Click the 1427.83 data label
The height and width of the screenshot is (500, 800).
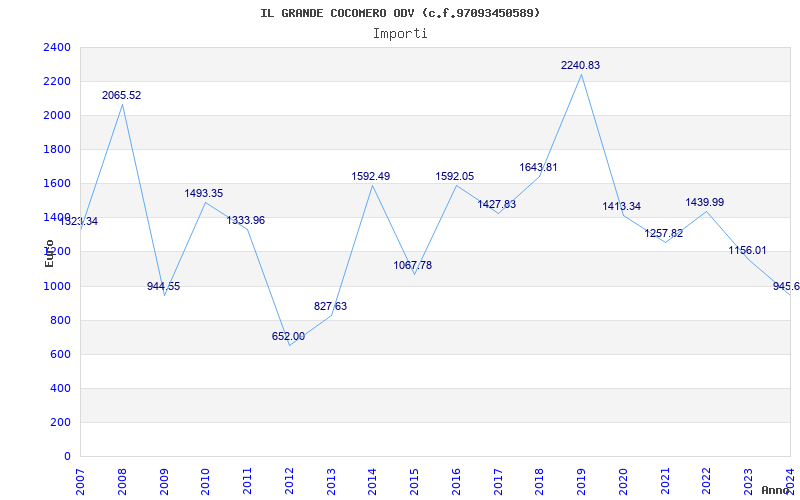496,204
